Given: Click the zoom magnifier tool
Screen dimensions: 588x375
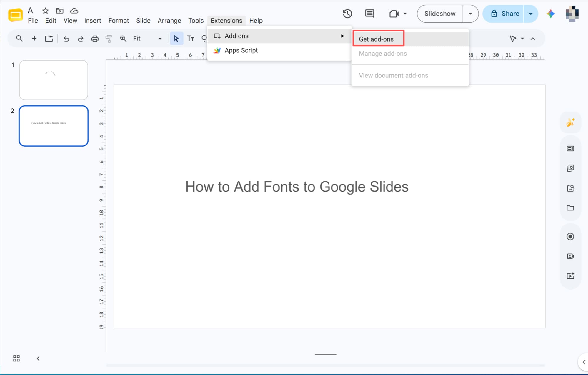Looking at the screenshot, I should pos(123,39).
